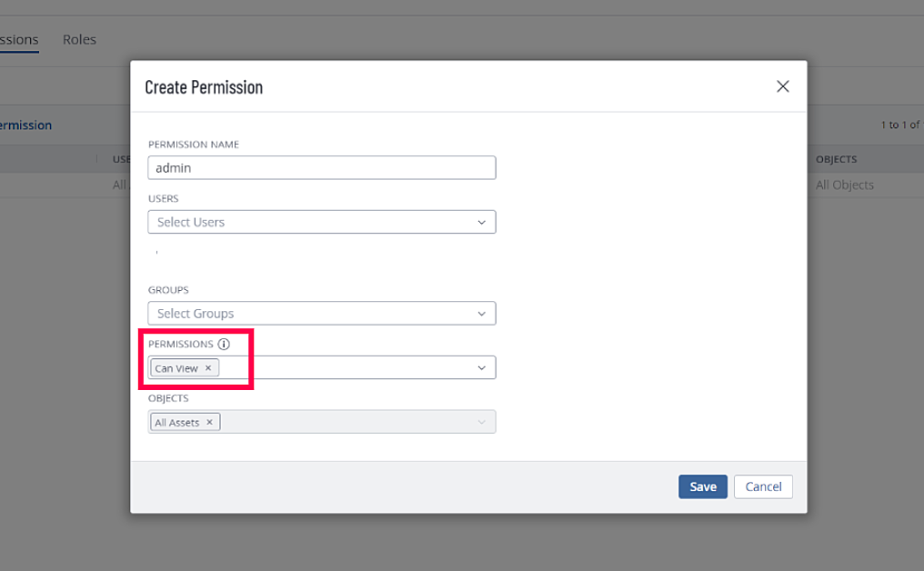Image resolution: width=924 pixels, height=571 pixels.
Task: Select the All Objects table cell
Action: pyautogui.click(x=844, y=185)
